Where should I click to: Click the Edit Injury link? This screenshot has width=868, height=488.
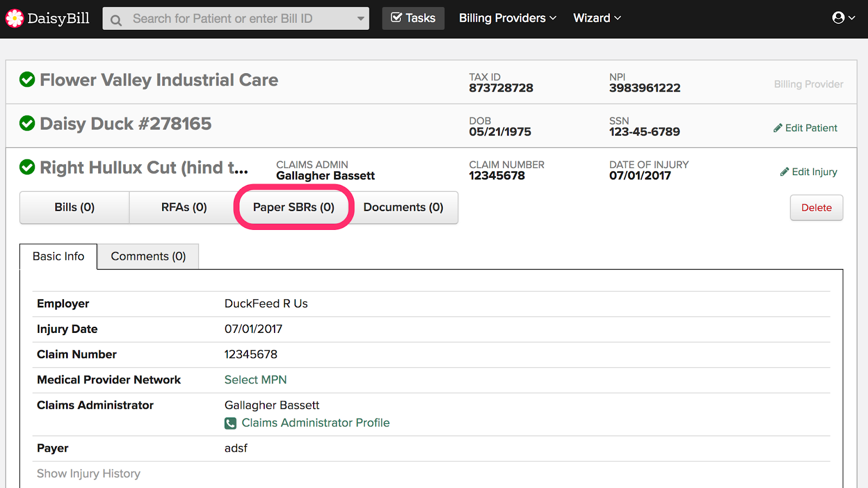[809, 172]
